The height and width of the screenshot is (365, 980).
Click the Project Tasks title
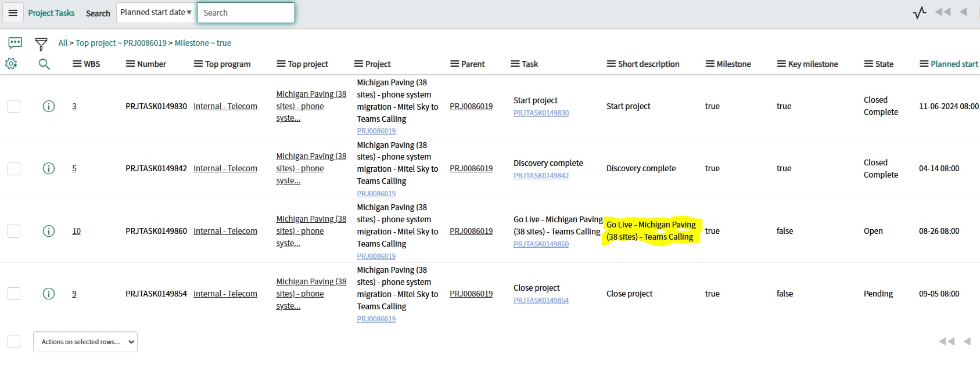(x=51, y=13)
